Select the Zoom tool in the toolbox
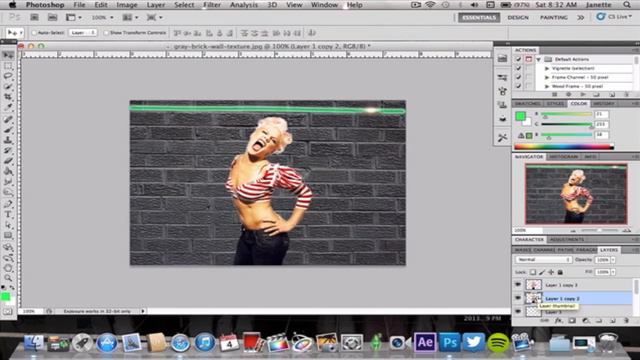 coord(8,278)
